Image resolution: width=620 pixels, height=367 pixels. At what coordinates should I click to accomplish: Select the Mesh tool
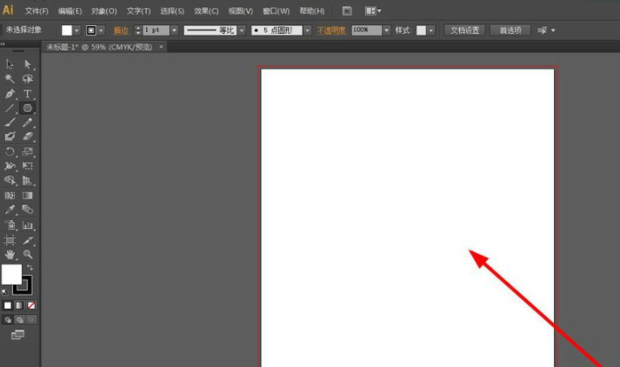coord(10,195)
